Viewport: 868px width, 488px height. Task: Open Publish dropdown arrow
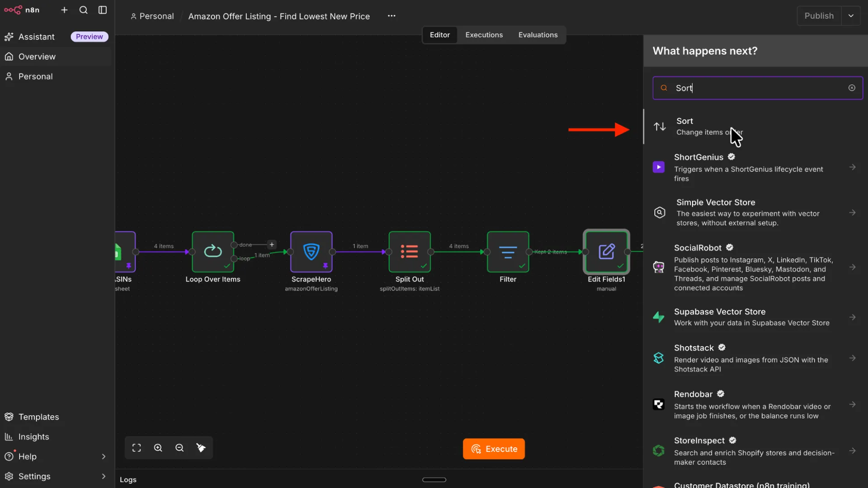click(851, 16)
